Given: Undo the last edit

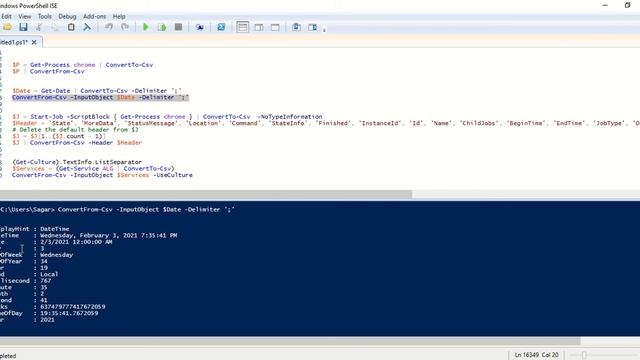Looking at the screenshot, I should click(x=109, y=27).
